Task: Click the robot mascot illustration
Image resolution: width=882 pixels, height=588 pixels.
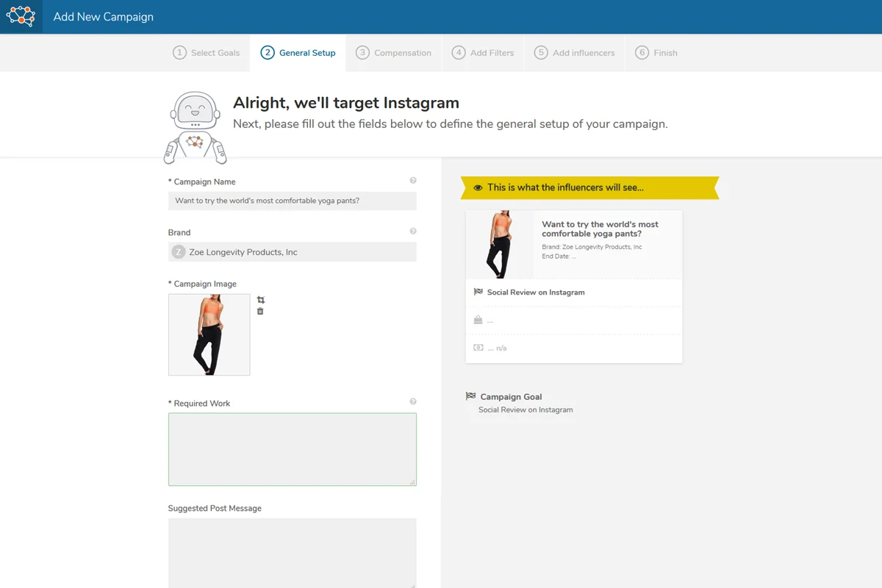Action: coord(195,127)
